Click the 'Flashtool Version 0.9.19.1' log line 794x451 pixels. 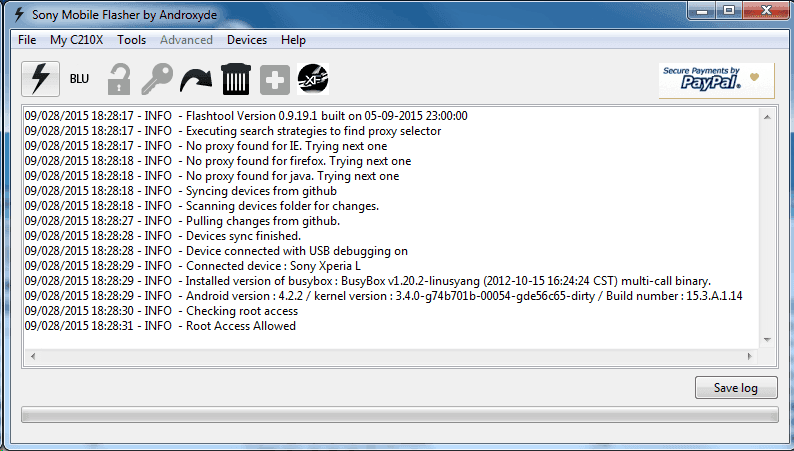point(246,116)
